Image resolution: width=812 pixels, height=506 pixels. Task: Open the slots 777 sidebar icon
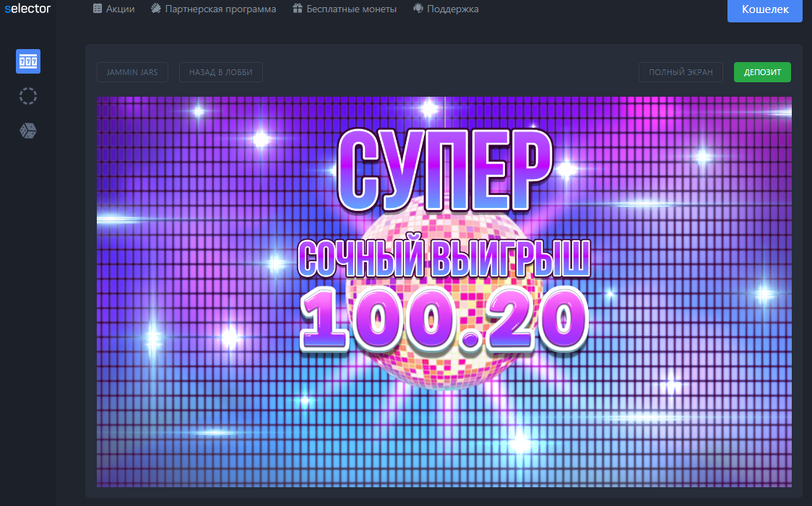(x=28, y=61)
